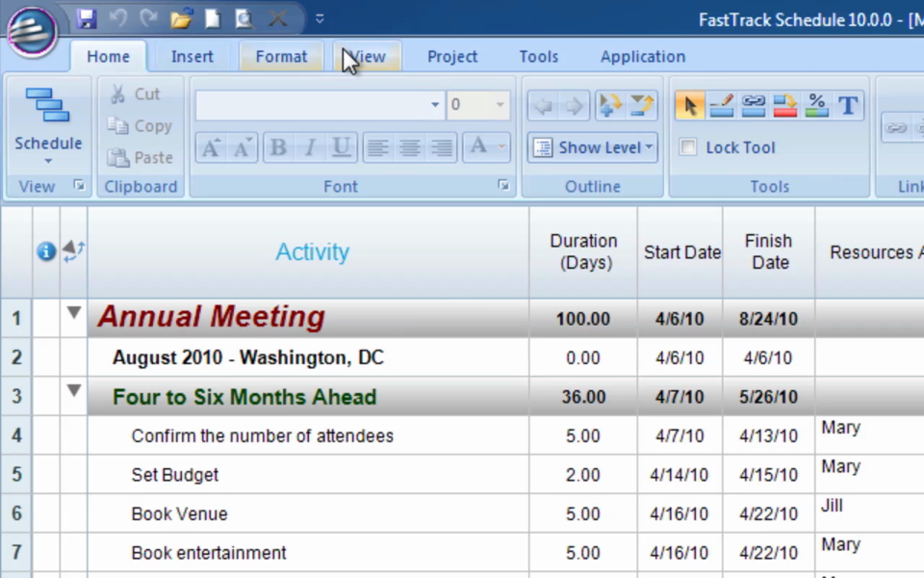Collapse the Annual Meeting summary row
This screenshot has width=924, height=578.
74,312
